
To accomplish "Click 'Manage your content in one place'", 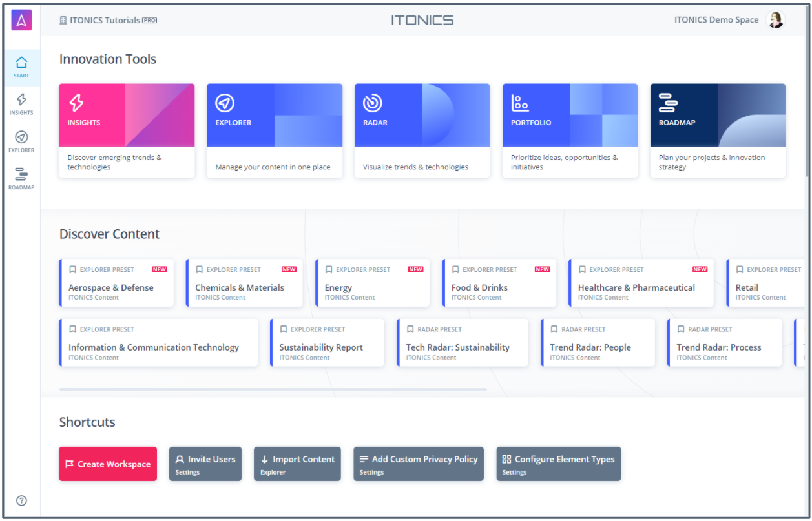I will point(273,167).
